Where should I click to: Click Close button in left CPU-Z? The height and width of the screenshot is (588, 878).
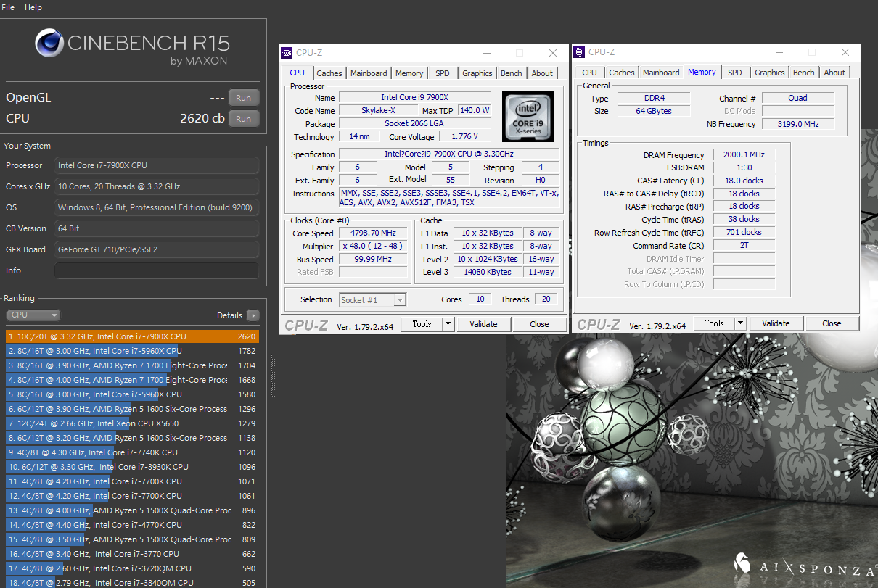539,324
